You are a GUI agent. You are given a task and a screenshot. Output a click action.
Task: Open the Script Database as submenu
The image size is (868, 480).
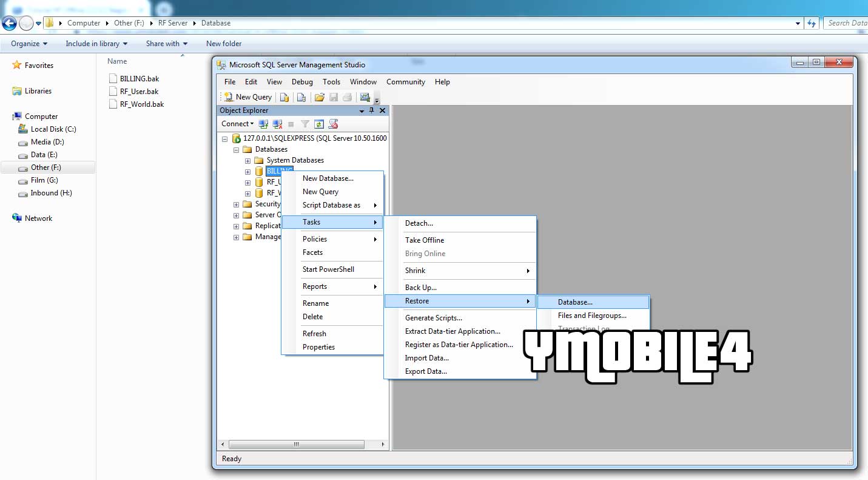[x=332, y=205]
